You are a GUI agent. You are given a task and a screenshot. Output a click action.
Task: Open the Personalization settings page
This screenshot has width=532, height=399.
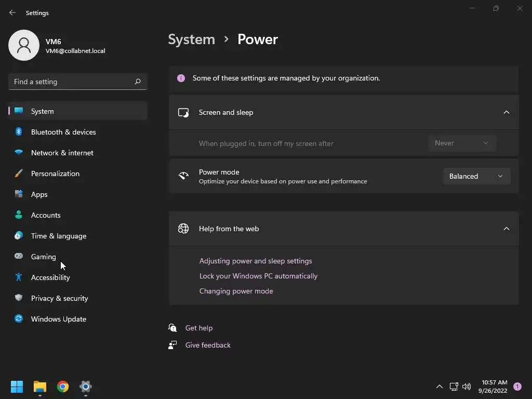point(55,174)
